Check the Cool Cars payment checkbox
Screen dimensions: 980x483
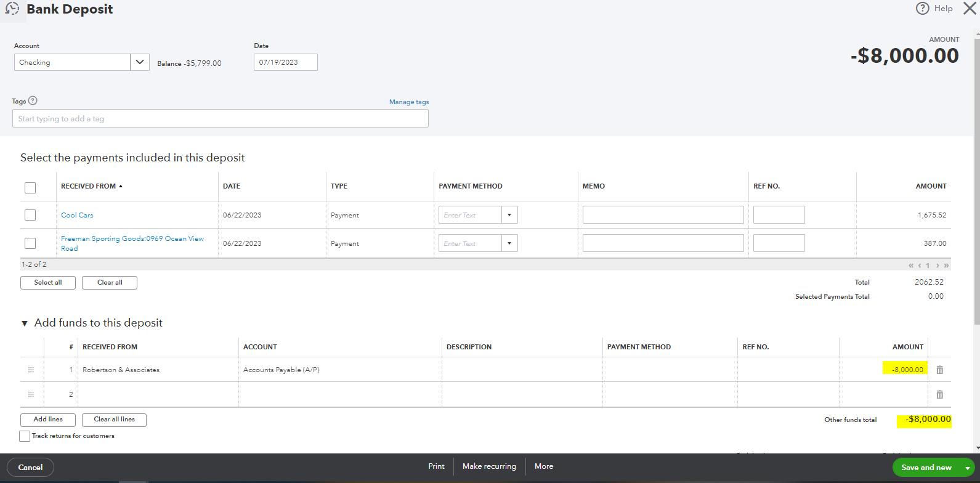pyautogui.click(x=30, y=215)
